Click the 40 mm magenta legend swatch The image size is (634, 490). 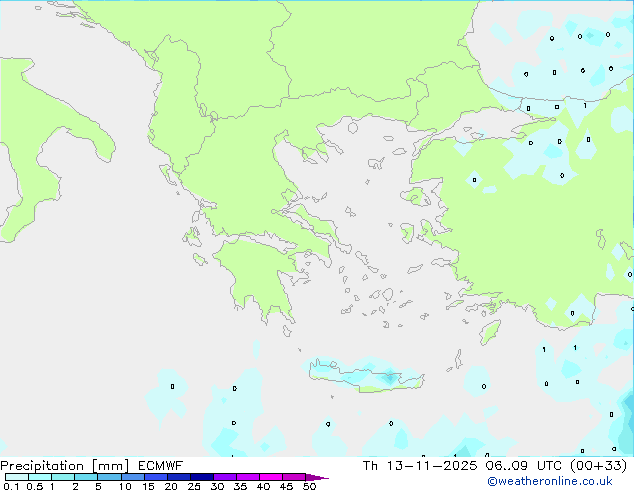tap(271, 477)
